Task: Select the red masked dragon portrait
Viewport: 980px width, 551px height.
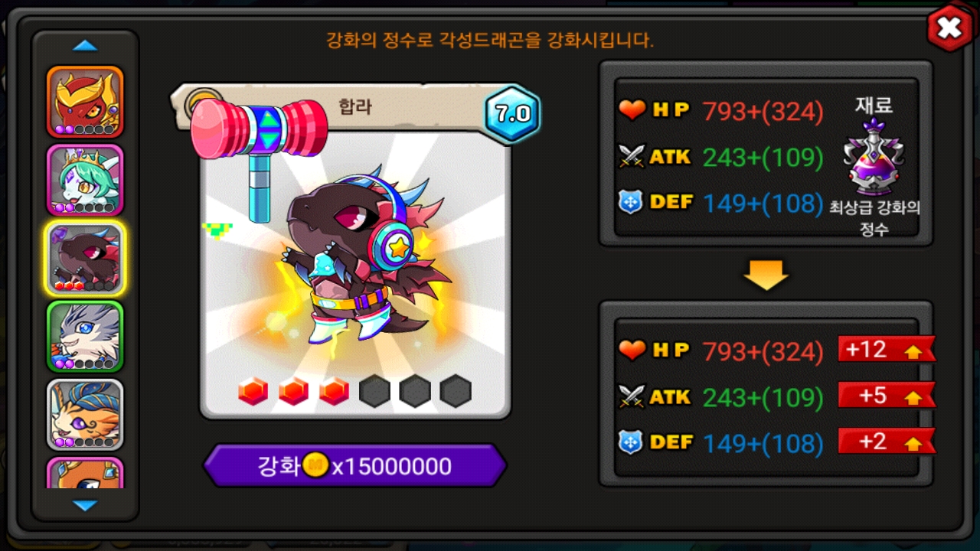Action: coord(85,102)
